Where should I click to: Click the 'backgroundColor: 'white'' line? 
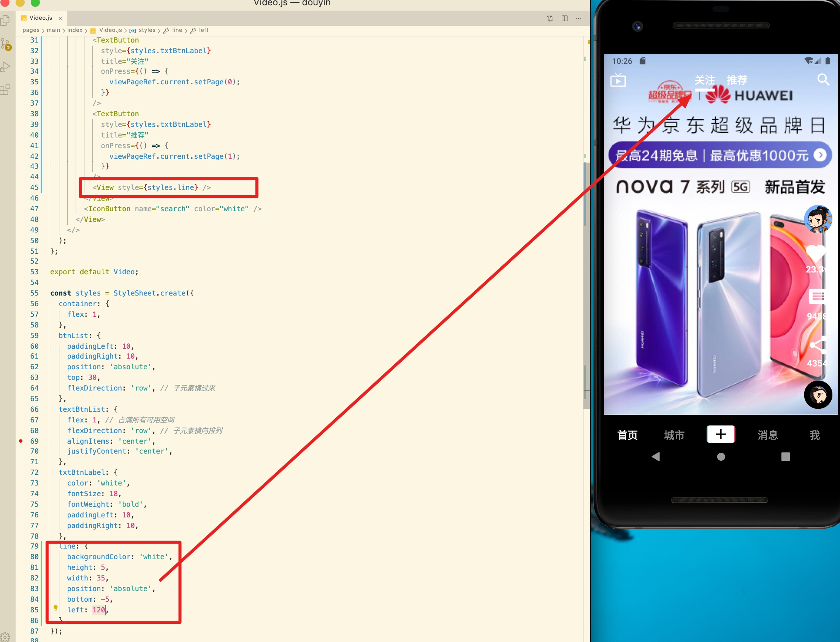pyautogui.click(x=120, y=557)
